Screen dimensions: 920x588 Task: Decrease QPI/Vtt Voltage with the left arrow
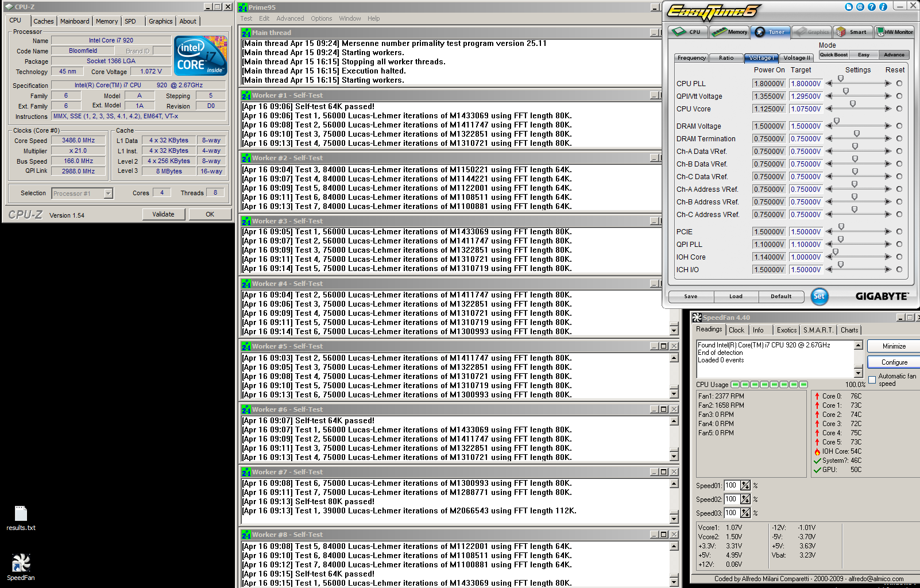[829, 96]
